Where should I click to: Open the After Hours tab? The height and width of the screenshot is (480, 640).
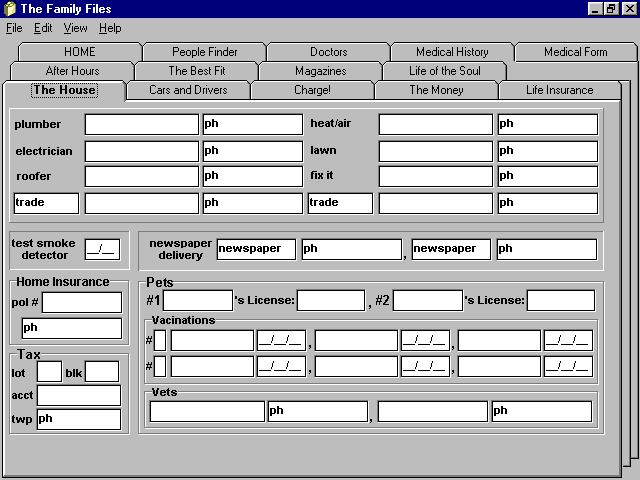click(x=72, y=71)
